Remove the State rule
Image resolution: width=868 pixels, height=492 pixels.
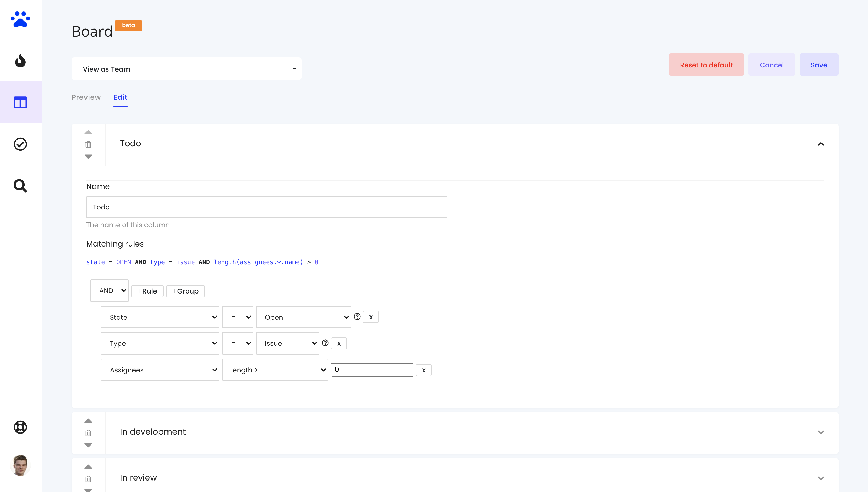[371, 317]
